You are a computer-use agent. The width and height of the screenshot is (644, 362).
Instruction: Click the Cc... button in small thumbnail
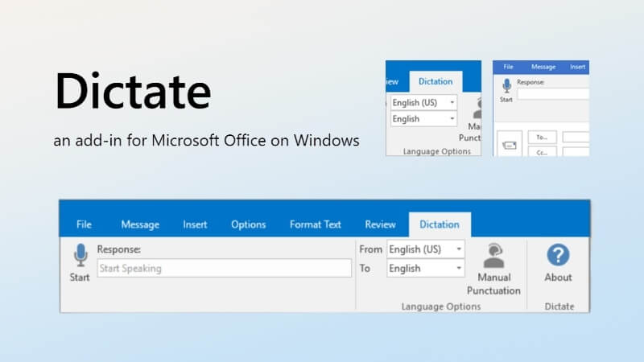click(x=542, y=152)
